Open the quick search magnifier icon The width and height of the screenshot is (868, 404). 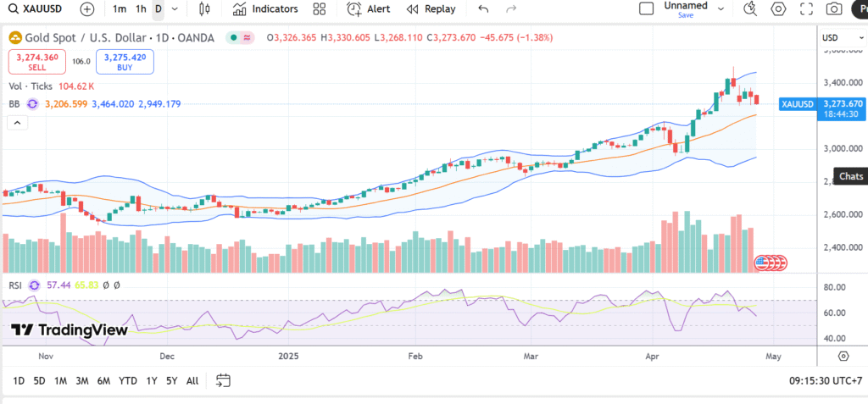click(x=749, y=9)
